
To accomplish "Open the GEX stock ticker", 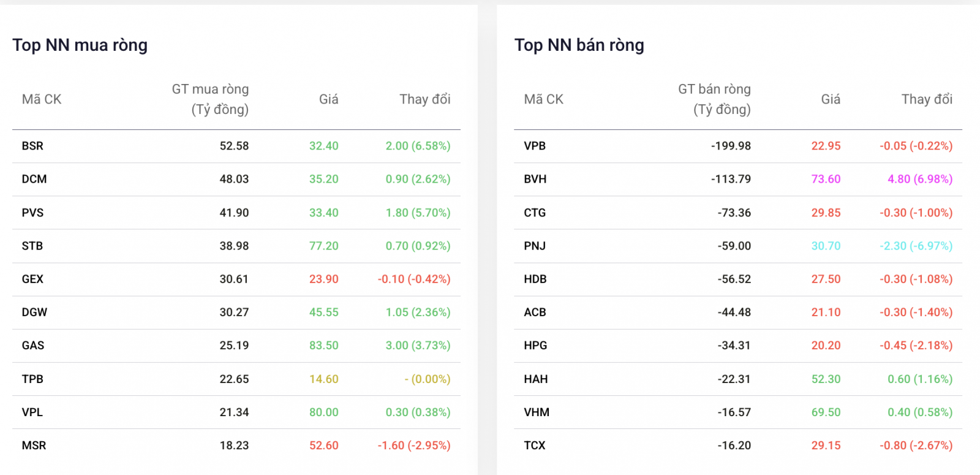I will 32,279.
